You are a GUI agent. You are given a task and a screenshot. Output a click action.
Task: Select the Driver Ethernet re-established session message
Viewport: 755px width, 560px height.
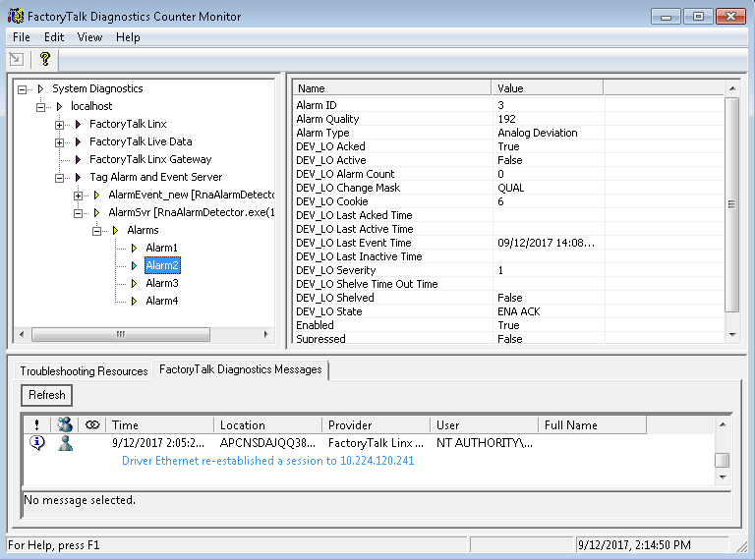pyautogui.click(x=267, y=460)
